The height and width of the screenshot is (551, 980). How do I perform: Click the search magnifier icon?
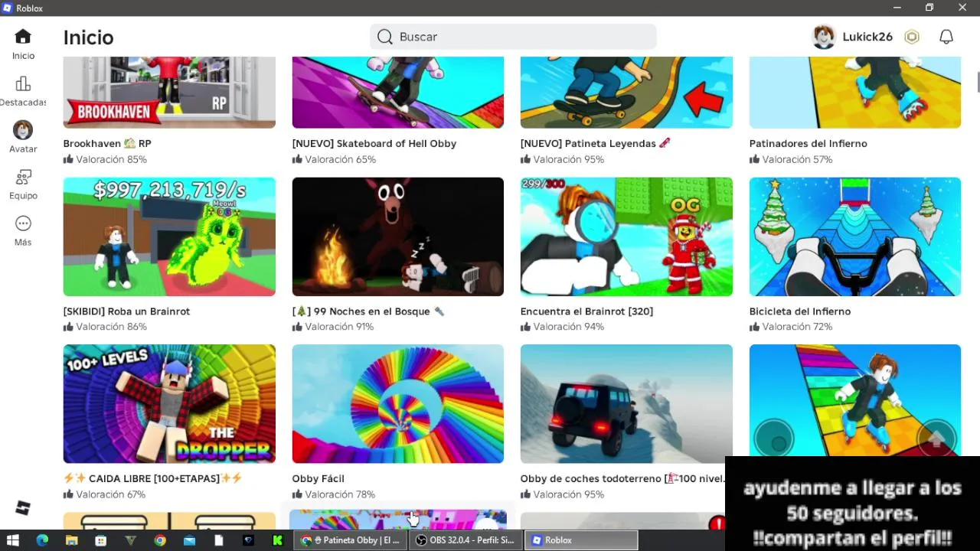[x=385, y=37]
